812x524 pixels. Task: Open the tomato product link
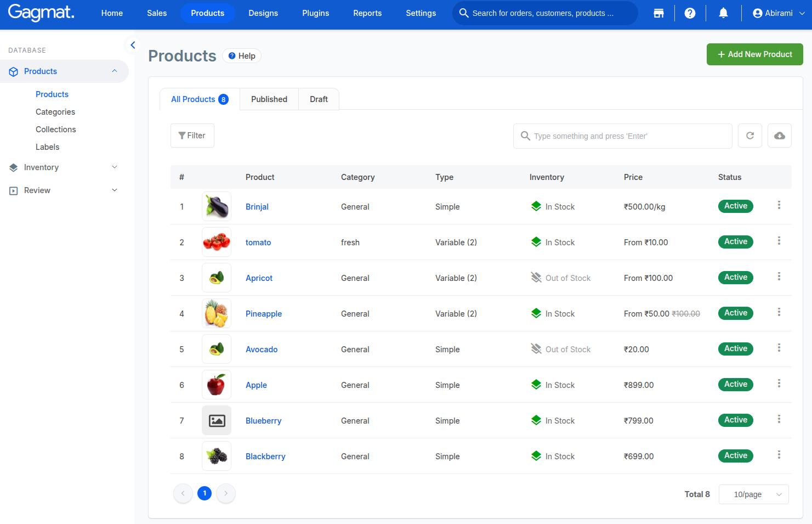(x=258, y=243)
